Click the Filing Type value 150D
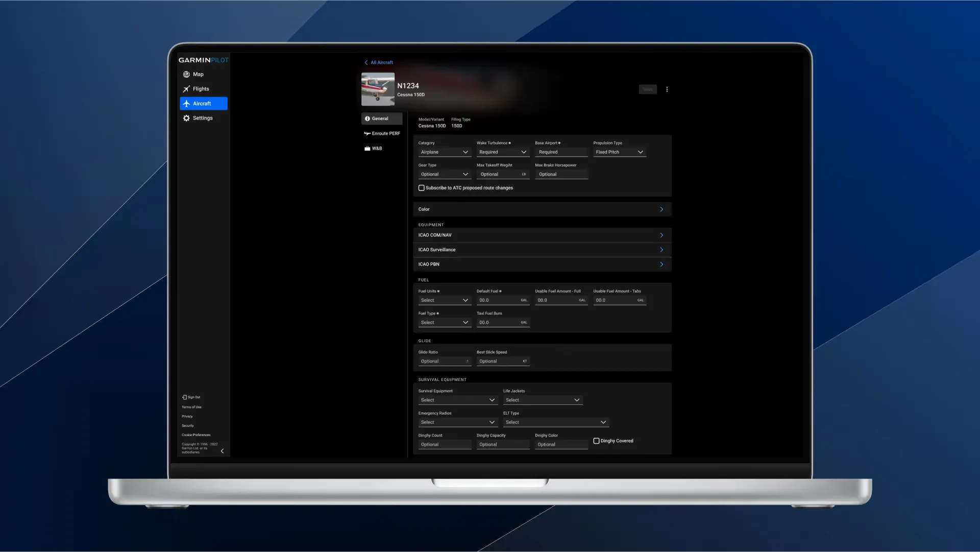The width and height of the screenshot is (980, 552). 456,126
